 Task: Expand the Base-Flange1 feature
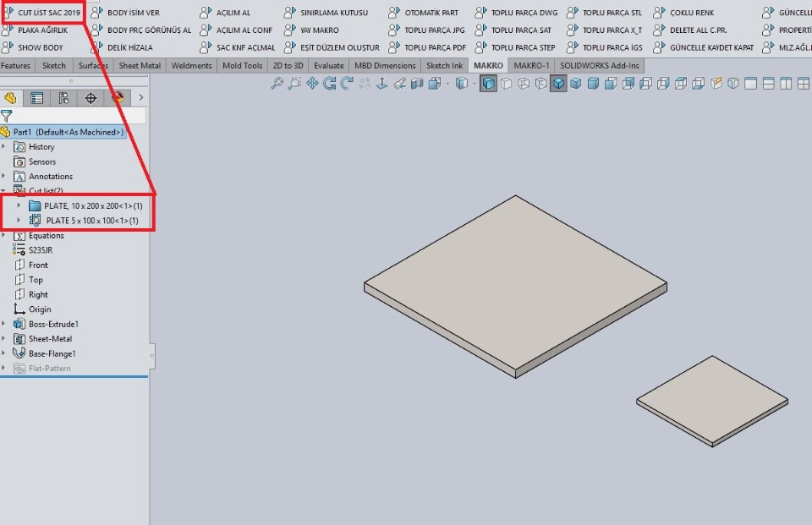click(3, 353)
